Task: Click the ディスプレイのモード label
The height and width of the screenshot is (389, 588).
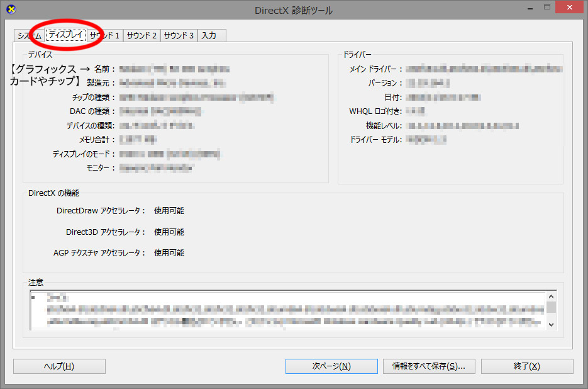Action: click(x=84, y=154)
